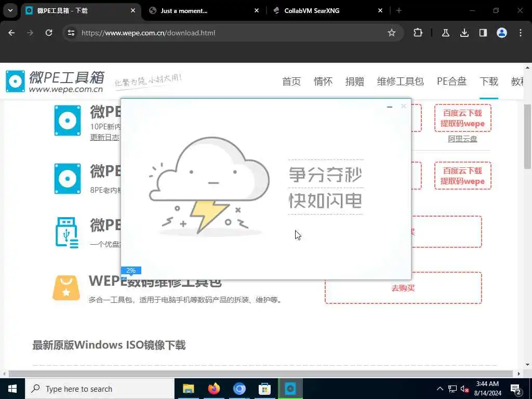Open the 情怀 navigation item

point(323,82)
